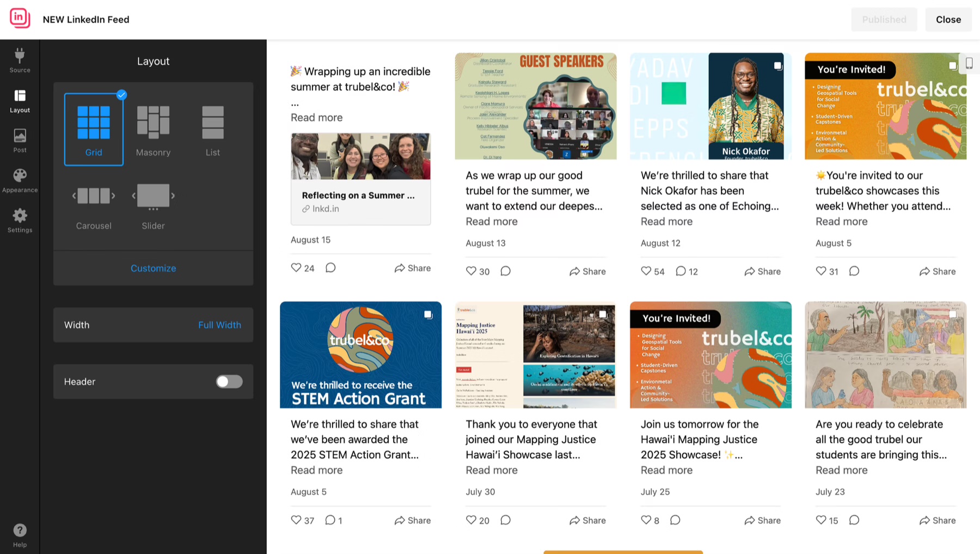Expand Read more on July 25 post

point(666,470)
